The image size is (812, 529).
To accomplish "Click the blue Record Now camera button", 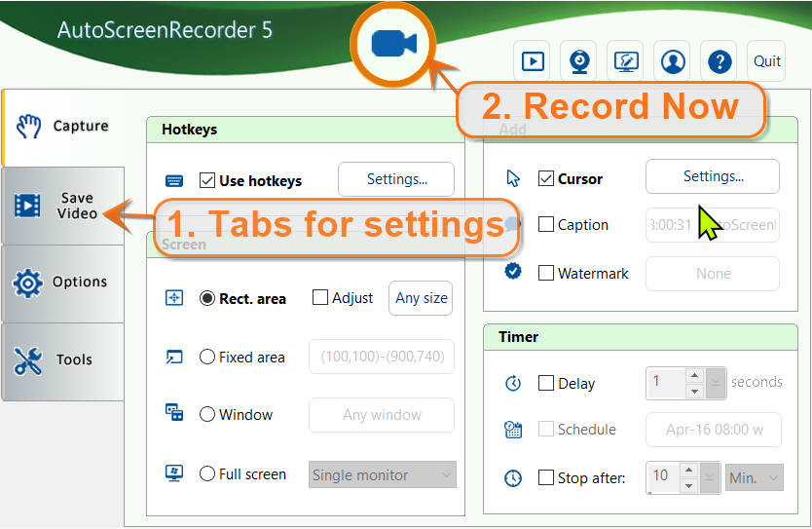I will 392,45.
